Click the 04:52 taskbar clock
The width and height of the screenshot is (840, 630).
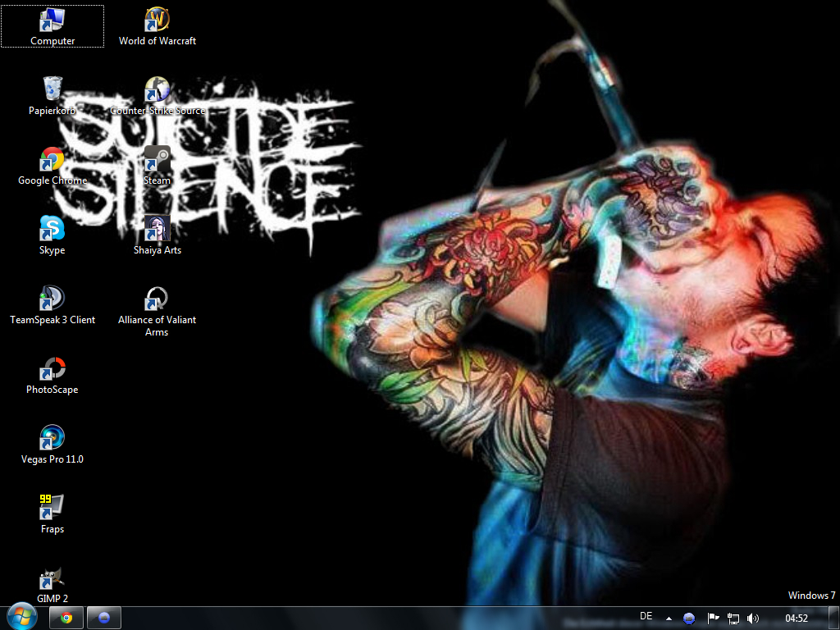796,619
